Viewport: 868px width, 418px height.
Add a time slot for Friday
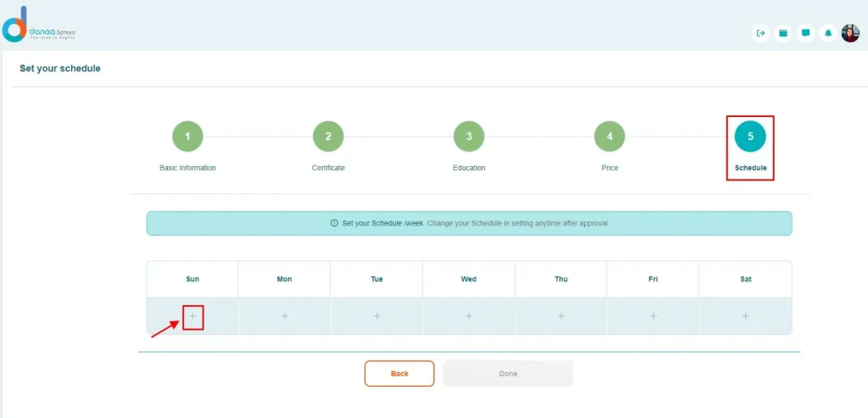pos(653,316)
